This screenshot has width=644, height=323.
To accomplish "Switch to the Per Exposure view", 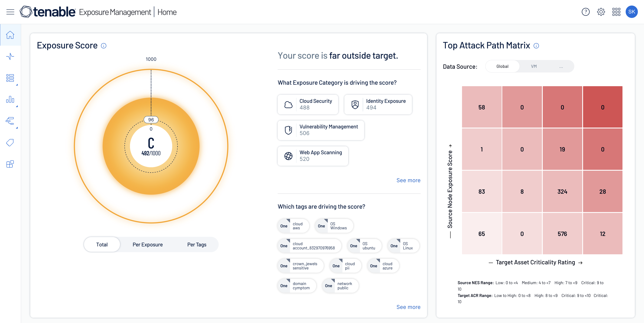I will [x=147, y=244].
